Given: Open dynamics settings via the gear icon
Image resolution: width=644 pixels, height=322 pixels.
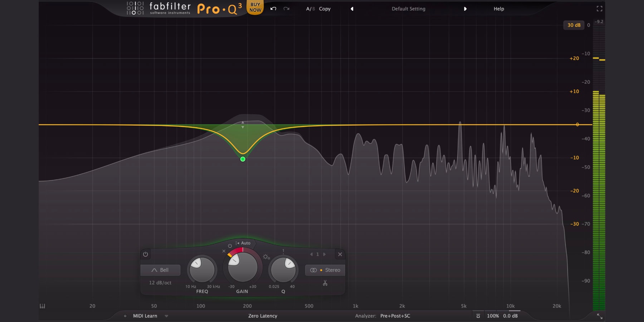Looking at the screenshot, I should [x=266, y=257].
